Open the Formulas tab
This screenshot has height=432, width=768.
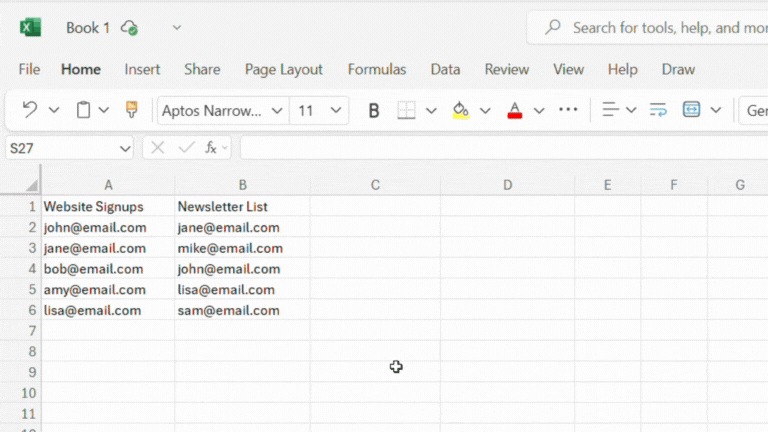point(377,70)
